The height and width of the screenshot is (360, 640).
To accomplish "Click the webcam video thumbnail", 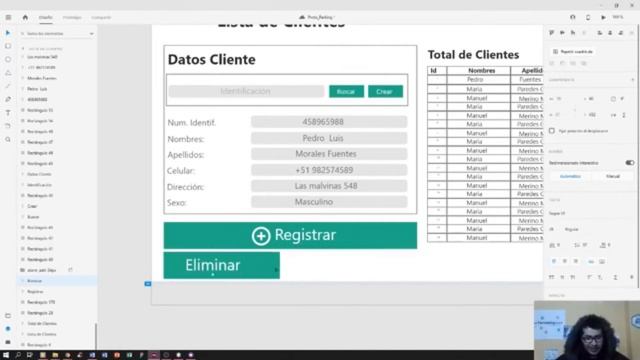I will click(587, 330).
